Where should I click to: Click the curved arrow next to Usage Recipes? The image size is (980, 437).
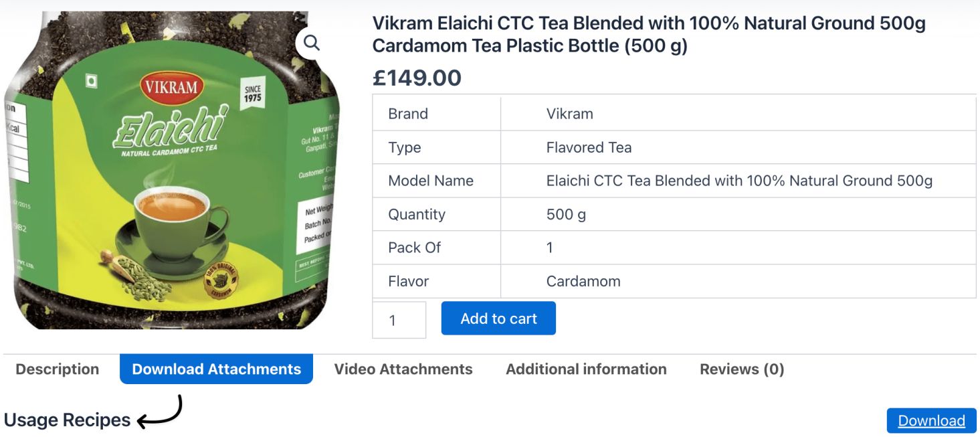click(x=160, y=412)
